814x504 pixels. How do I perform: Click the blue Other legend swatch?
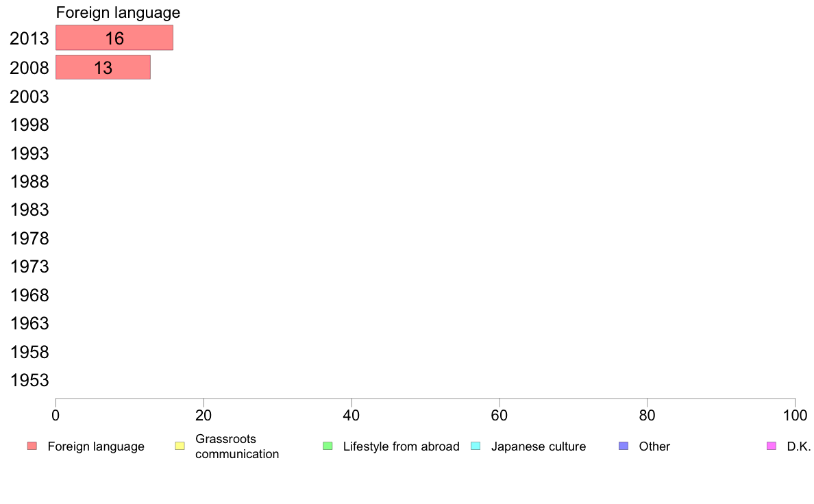pos(624,446)
